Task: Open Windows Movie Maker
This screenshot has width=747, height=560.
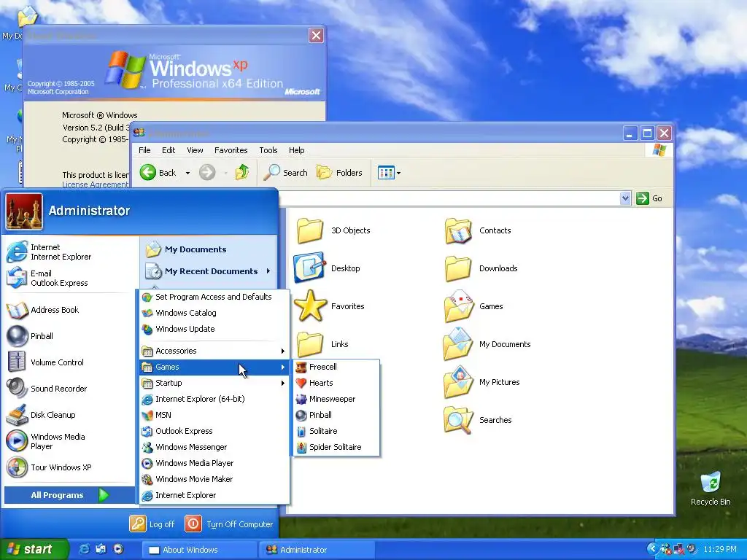Action: [214, 479]
